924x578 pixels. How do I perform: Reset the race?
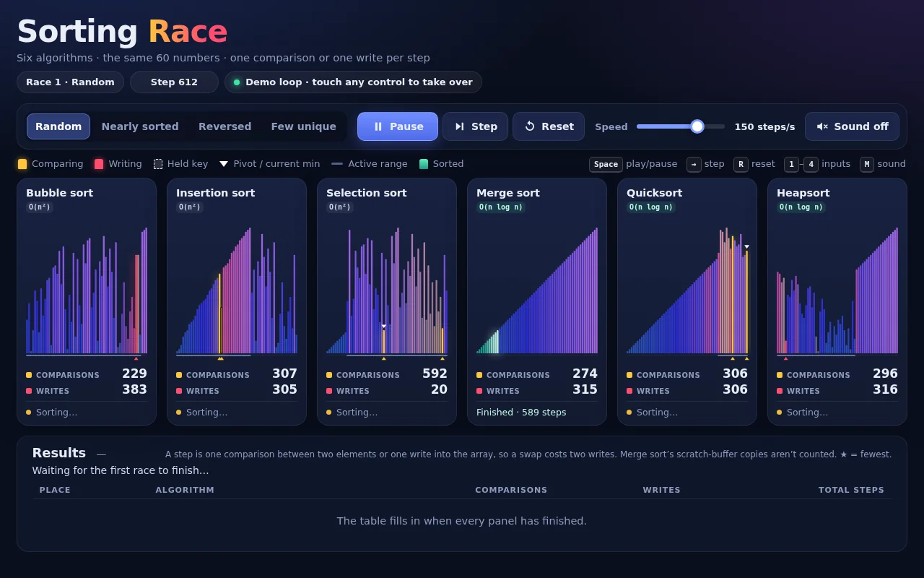[x=549, y=126]
